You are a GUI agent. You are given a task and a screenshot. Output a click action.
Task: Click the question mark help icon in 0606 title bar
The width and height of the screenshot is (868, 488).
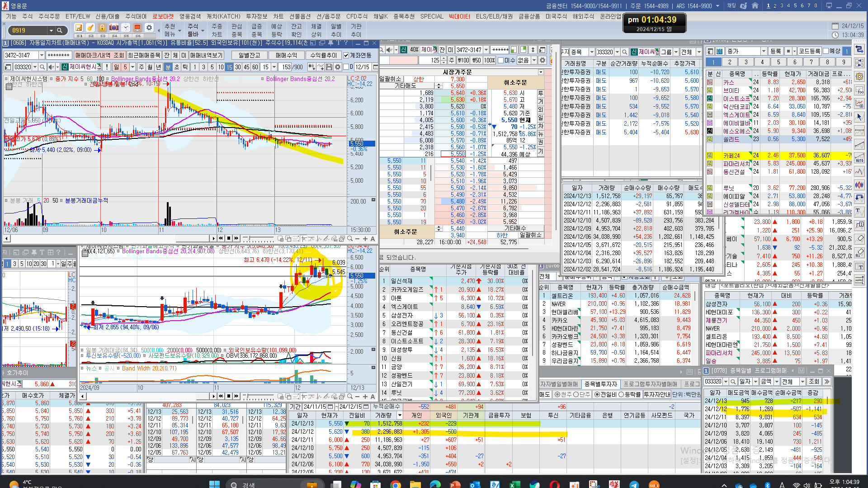346,43
